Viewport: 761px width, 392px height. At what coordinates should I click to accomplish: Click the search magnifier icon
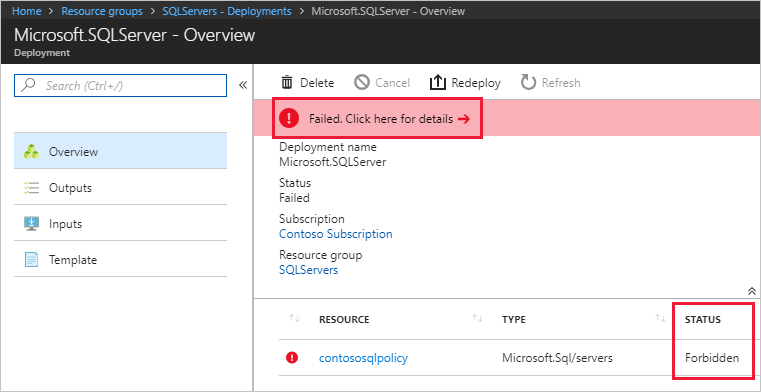[x=29, y=85]
